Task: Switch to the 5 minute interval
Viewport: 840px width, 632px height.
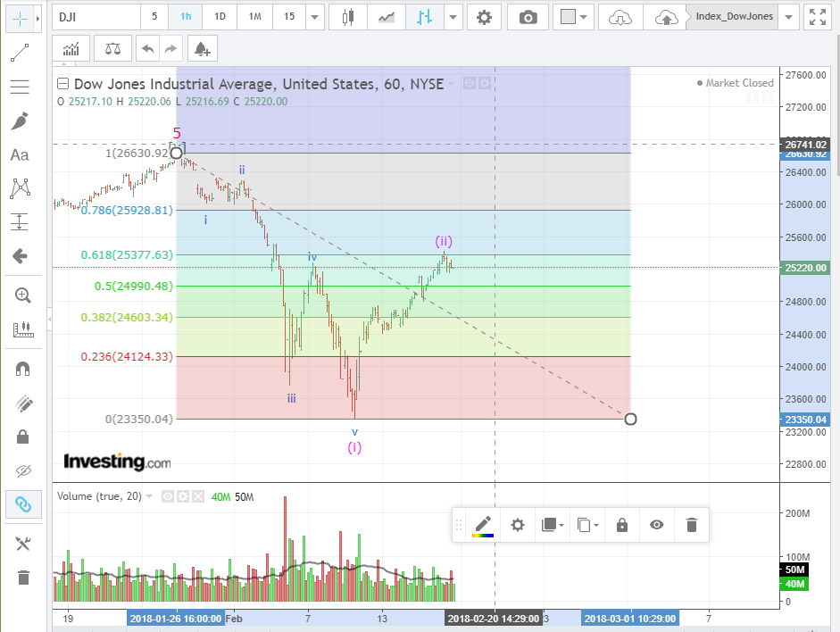Action: coord(154,17)
